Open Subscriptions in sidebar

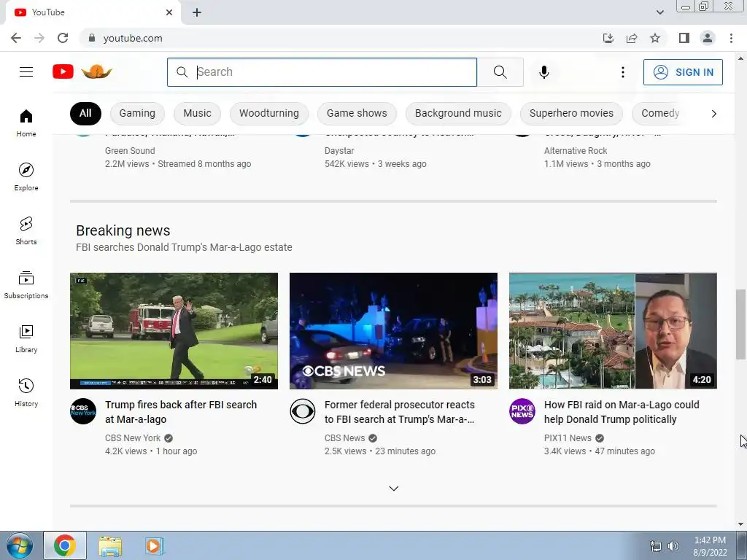(26, 285)
